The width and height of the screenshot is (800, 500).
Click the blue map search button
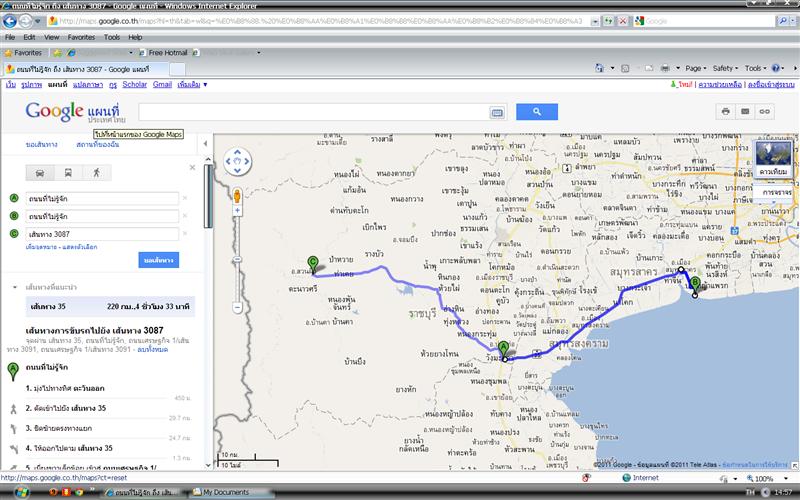pyautogui.click(x=536, y=112)
